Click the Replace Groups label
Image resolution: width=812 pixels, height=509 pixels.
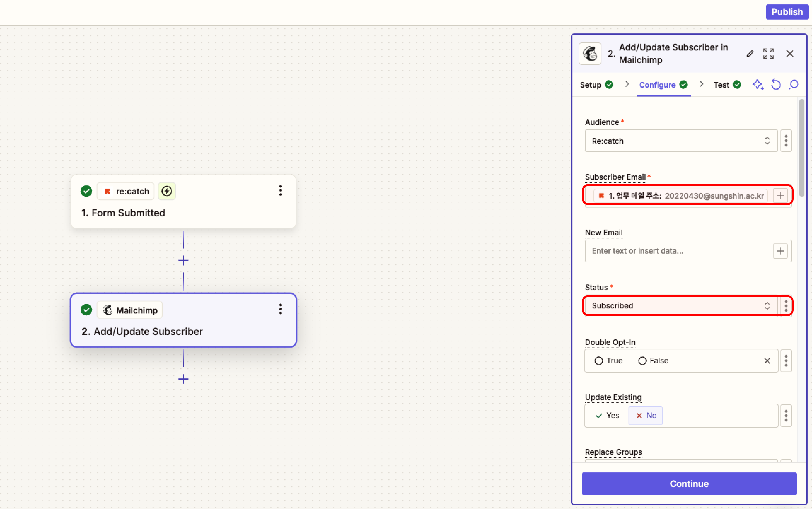(614, 452)
